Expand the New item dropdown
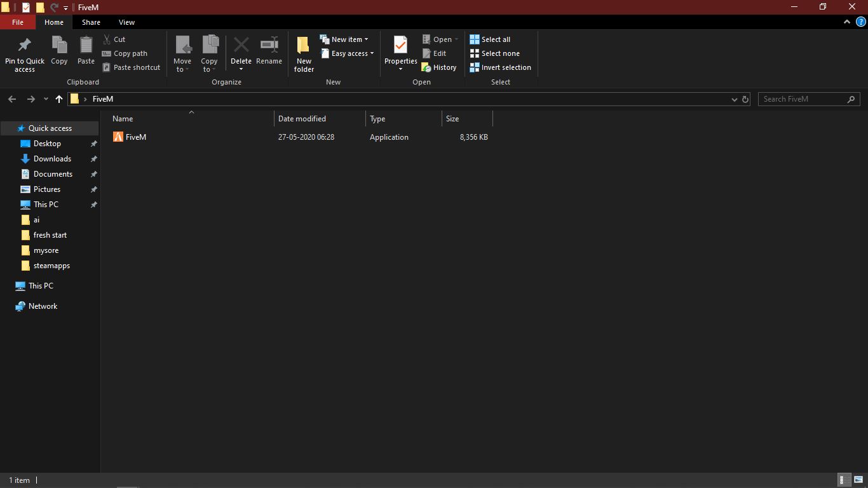Image resolution: width=868 pixels, height=488 pixels. [366, 39]
